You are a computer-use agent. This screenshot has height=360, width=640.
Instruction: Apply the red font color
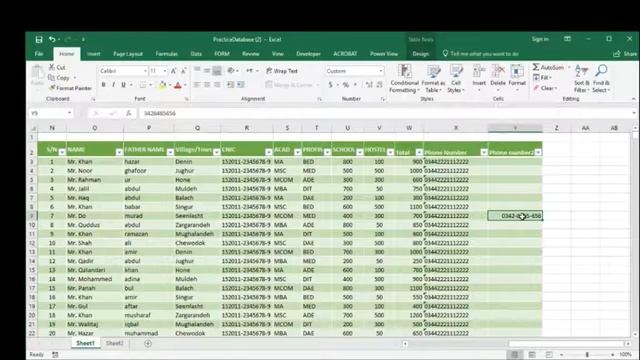coord(178,85)
